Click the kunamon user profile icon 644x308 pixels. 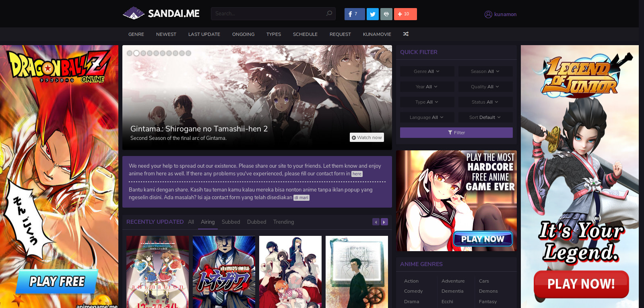pos(488,14)
